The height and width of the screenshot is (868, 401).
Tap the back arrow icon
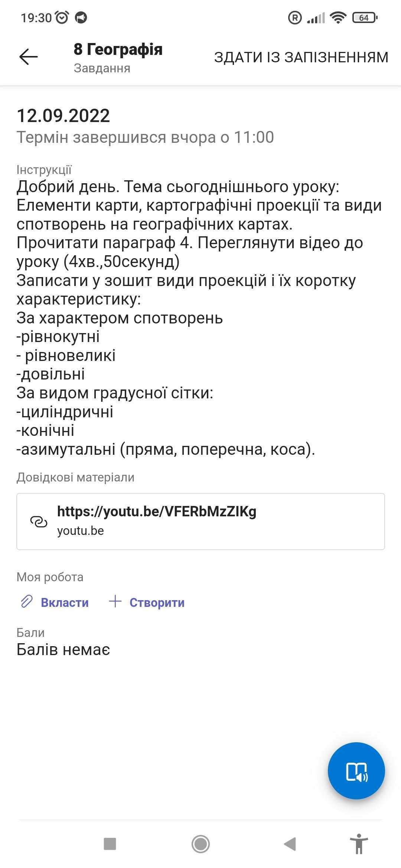[29, 57]
